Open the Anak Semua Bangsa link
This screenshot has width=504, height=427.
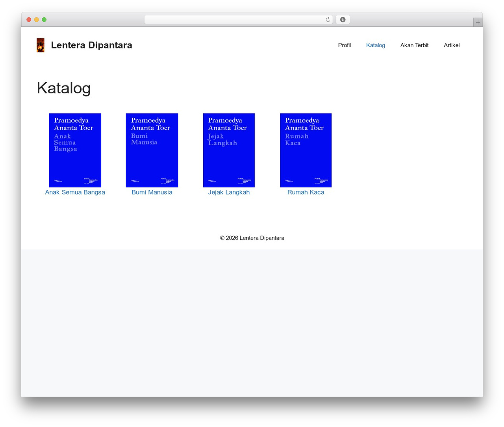[x=75, y=192]
